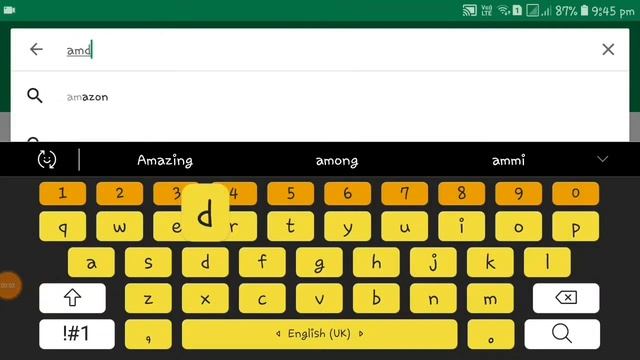Choose the "ammi" word prediction
This screenshot has width=640, height=360.
pos(508,160)
